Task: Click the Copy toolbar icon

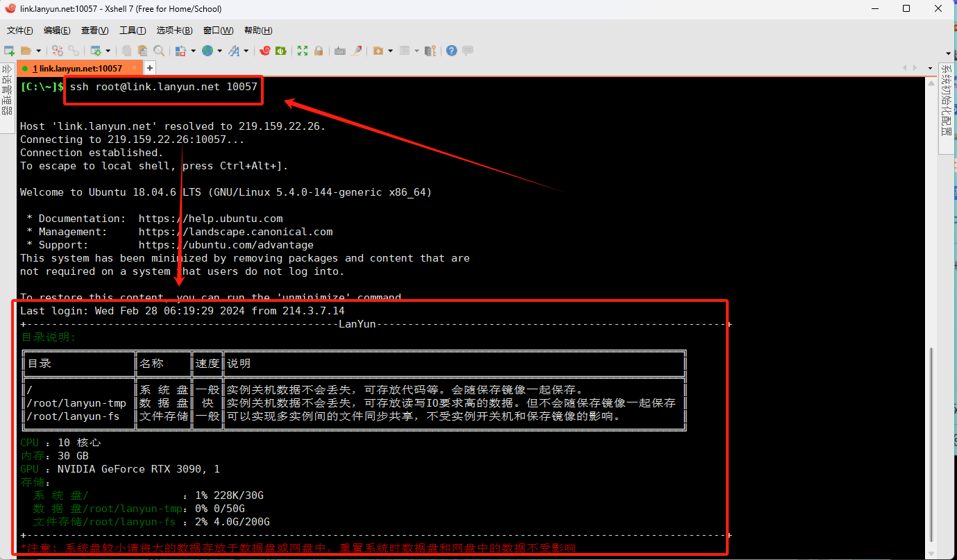Action: (x=126, y=51)
